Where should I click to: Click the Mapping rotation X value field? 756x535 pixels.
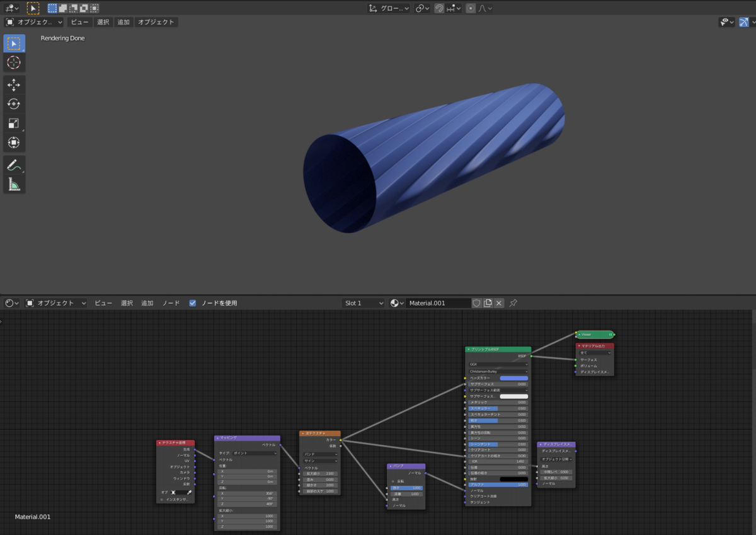coord(246,493)
